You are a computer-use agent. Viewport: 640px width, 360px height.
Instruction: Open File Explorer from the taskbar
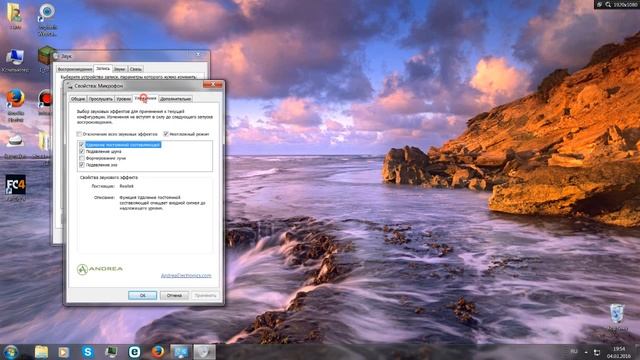41,351
